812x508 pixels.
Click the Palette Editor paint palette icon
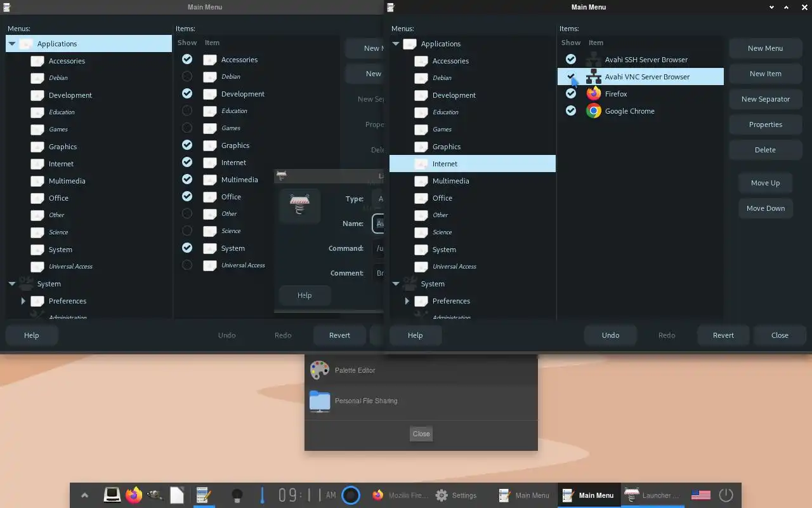click(x=319, y=370)
